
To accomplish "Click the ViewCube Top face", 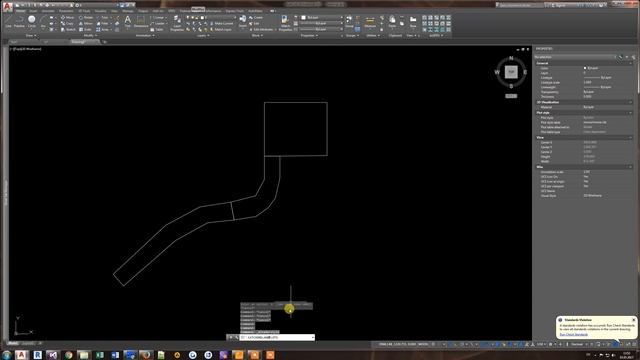I will [511, 72].
